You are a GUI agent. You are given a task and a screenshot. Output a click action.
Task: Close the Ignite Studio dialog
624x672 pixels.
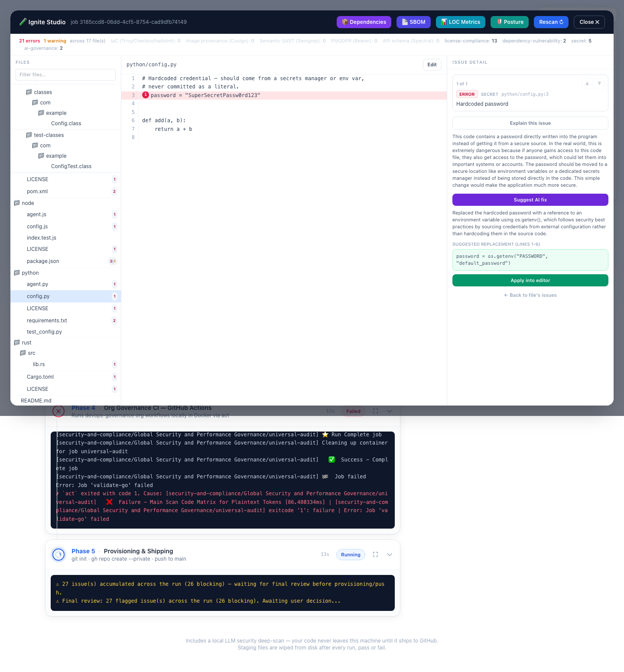(589, 22)
